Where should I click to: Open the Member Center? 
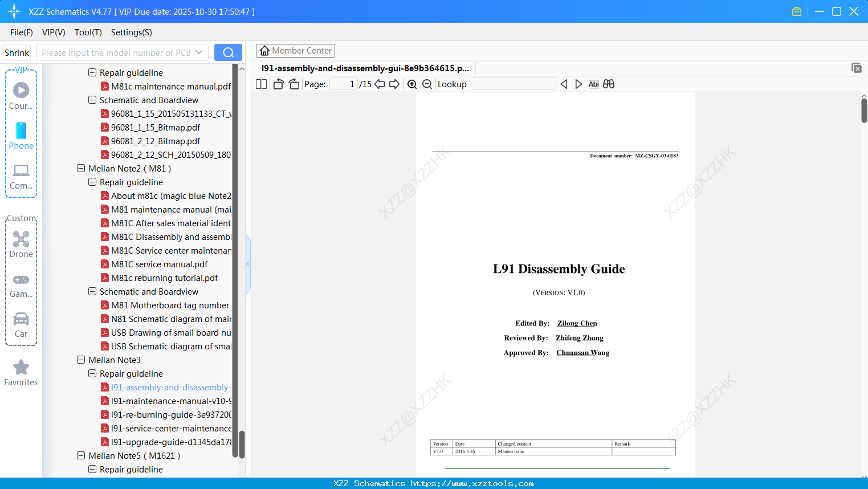[295, 51]
